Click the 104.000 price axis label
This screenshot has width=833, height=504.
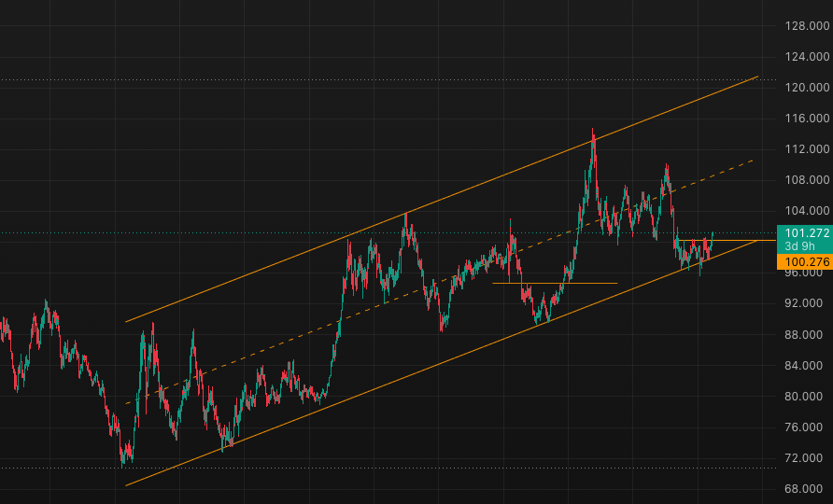807,210
